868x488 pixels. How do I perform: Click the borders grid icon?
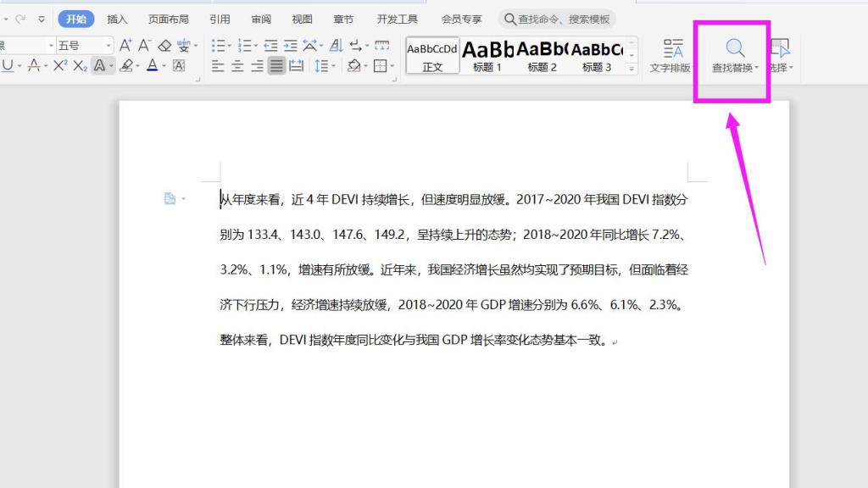(x=381, y=66)
